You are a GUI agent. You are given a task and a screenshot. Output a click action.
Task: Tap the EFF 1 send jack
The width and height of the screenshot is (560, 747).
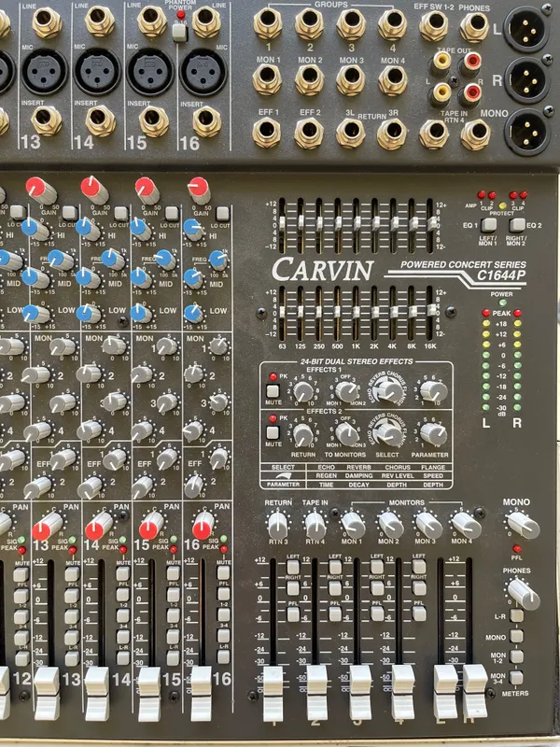[267, 132]
